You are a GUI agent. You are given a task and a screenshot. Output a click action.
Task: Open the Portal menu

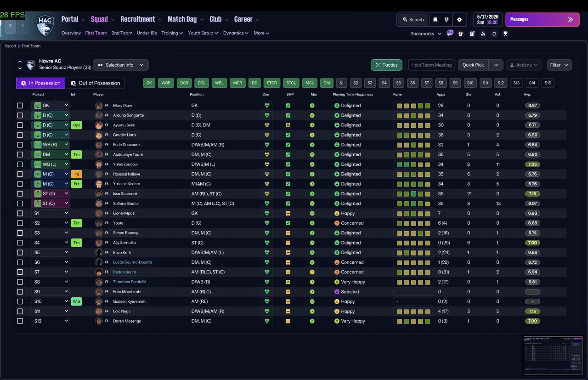point(73,19)
